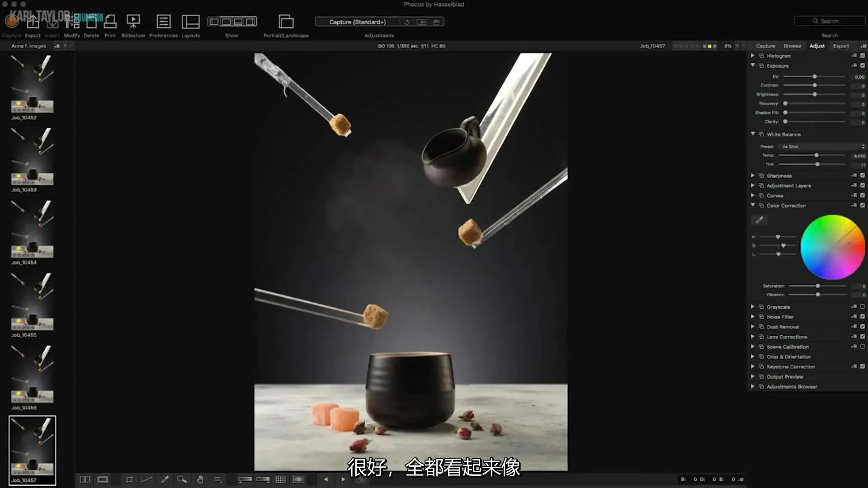This screenshot has height=488, width=868.
Task: Select the straighten line tool
Action: tap(146, 479)
